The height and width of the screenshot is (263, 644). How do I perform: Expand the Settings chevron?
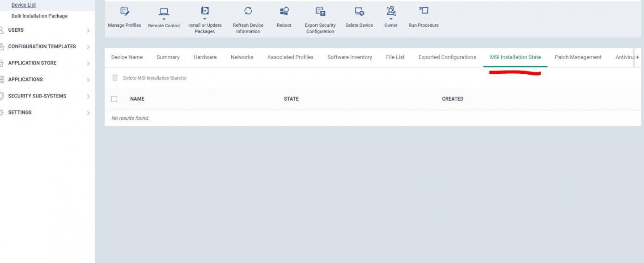coord(88,113)
